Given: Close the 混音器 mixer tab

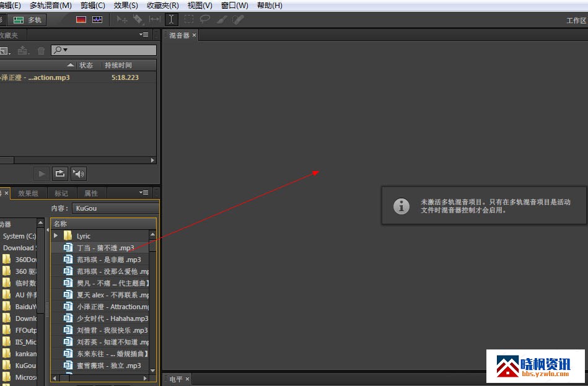Looking at the screenshot, I should (195, 35).
